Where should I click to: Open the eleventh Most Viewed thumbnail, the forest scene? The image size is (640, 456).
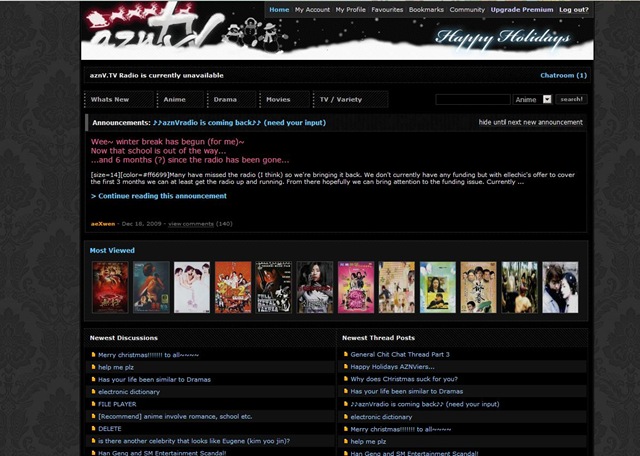(520, 287)
